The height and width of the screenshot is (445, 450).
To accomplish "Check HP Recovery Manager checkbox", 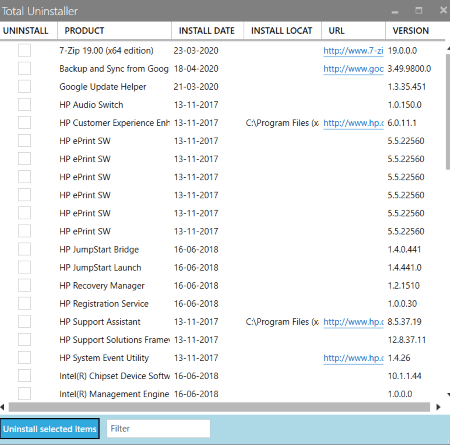I will (x=24, y=285).
